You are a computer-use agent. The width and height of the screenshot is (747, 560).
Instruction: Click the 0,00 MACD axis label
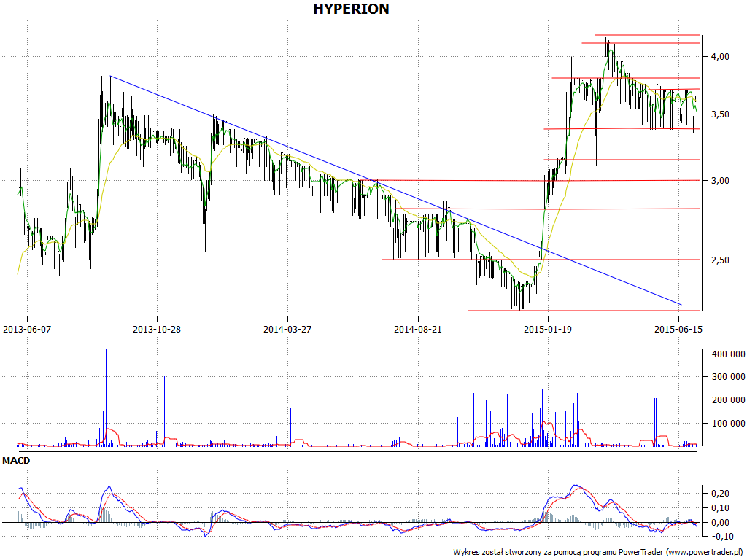click(720, 522)
